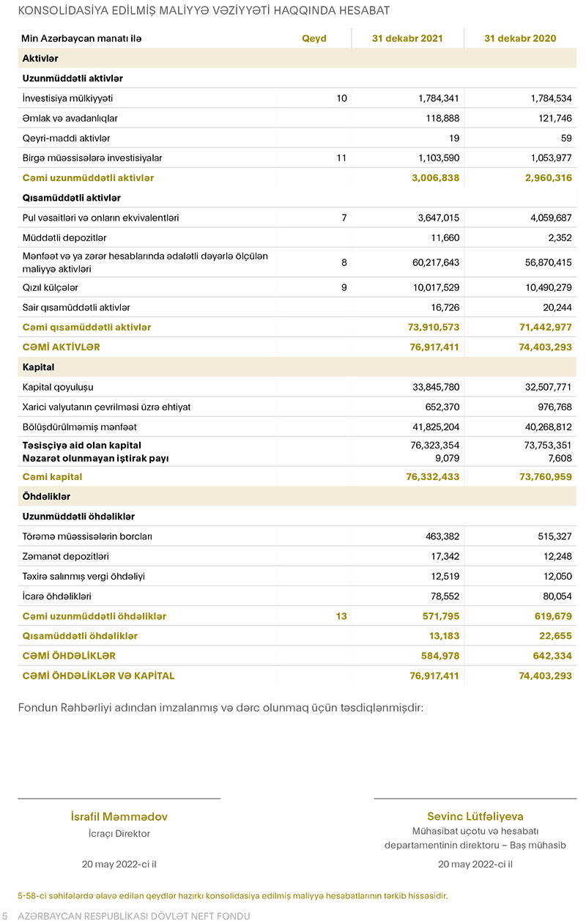This screenshot has height=924, width=586.
Task: Click the "CƏMİ AKTİVLƏR" total row label
Action: click(x=62, y=347)
